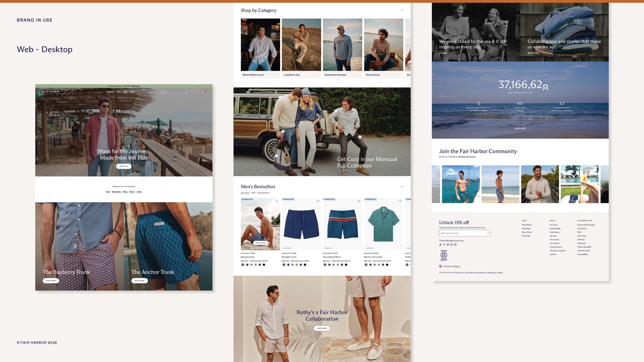This screenshot has height=362, width=644.
Task: Switch to the Tops tab under Men's Bestsellers
Action: (x=253, y=193)
